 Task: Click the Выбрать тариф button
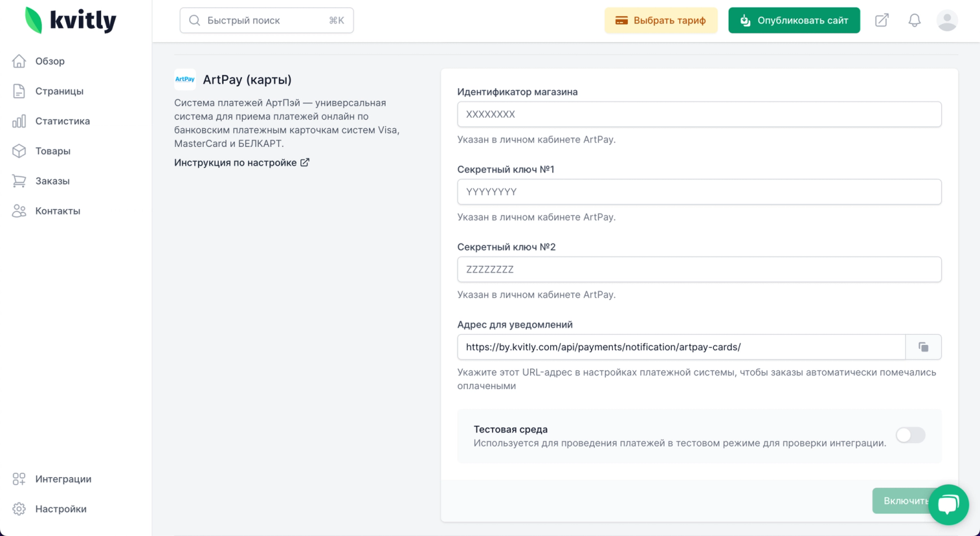point(661,21)
